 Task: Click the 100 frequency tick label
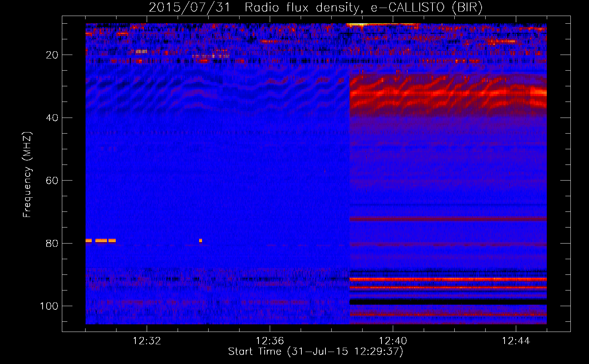pos(49,306)
